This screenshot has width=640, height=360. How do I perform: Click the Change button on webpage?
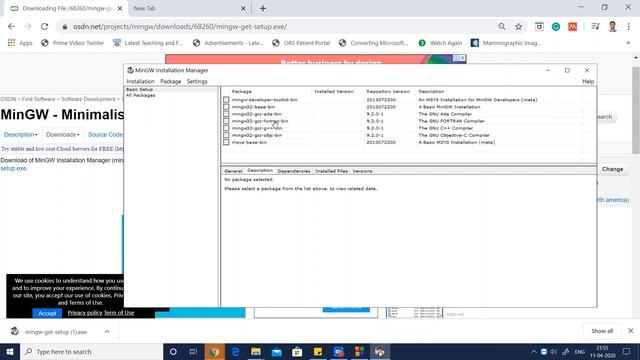(612, 169)
